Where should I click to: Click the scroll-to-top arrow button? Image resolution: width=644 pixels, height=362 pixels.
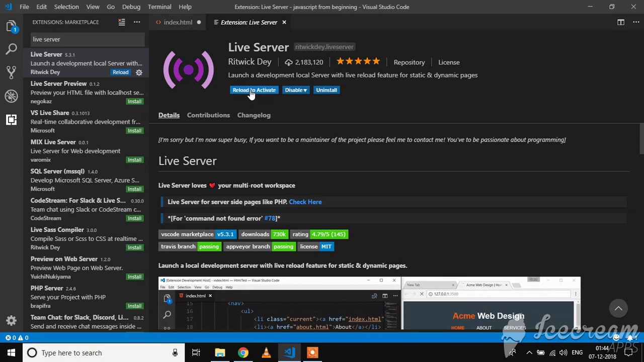coord(618,308)
